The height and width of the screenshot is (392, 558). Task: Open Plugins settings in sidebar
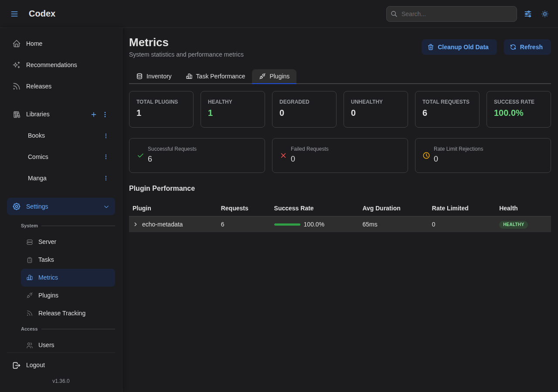click(68, 295)
